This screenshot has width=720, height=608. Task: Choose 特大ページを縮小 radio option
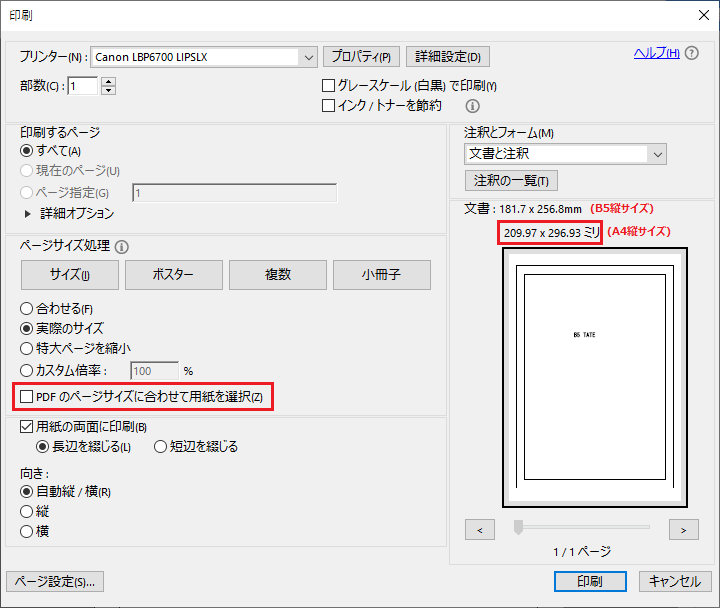[x=27, y=349]
